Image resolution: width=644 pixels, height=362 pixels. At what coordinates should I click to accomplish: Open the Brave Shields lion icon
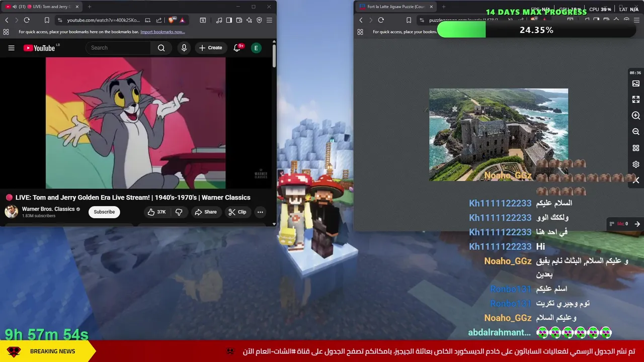(172, 20)
